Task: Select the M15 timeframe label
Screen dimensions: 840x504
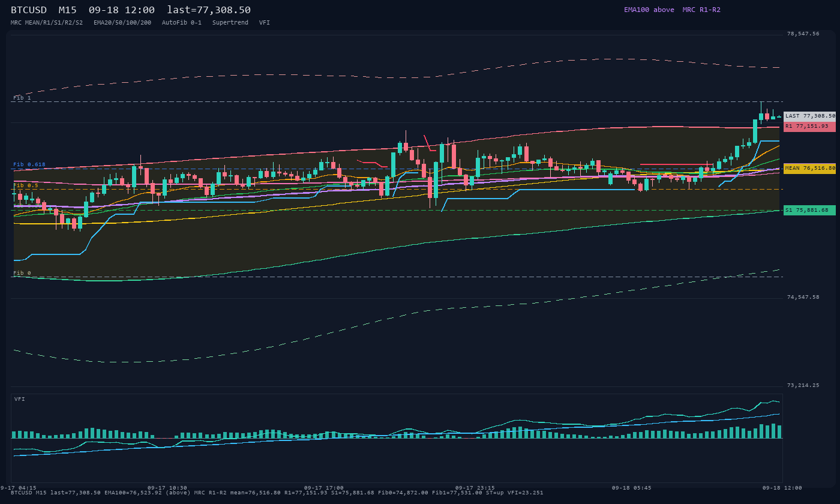Action: pyautogui.click(x=69, y=10)
